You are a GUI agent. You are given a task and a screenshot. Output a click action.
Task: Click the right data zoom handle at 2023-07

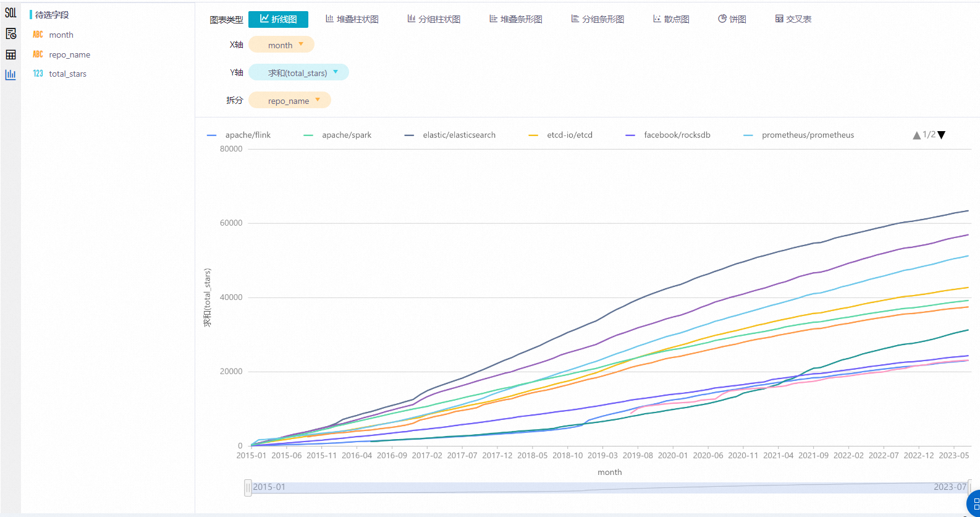(969, 487)
